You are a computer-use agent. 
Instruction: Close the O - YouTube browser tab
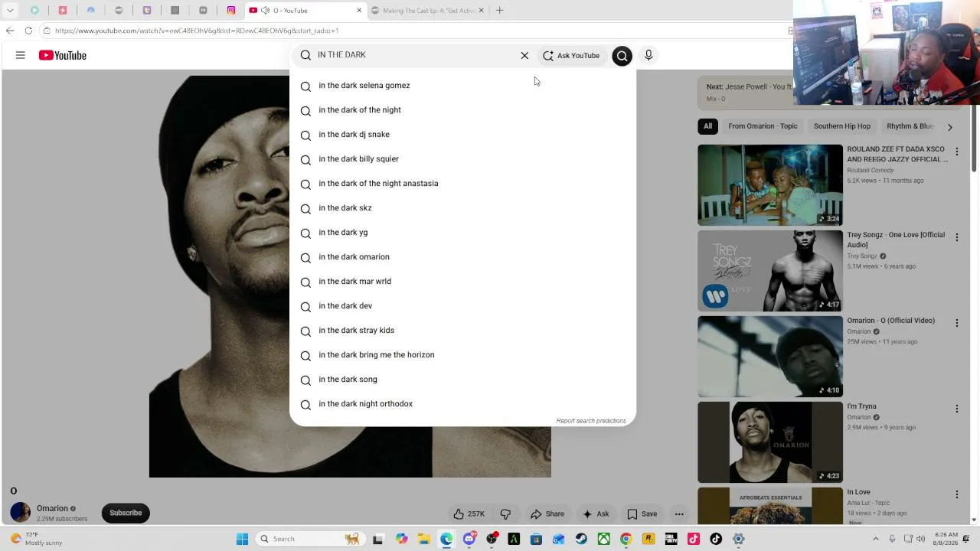click(359, 11)
